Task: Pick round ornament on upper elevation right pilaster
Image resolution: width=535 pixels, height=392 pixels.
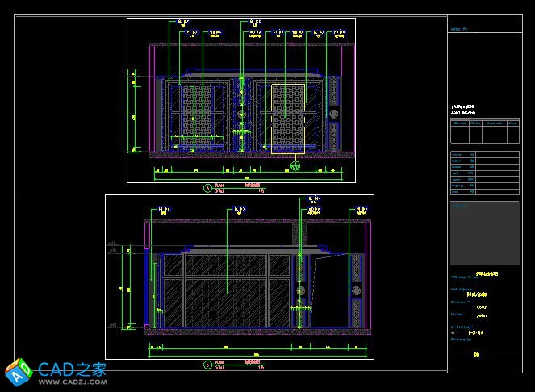Action: click(x=335, y=112)
